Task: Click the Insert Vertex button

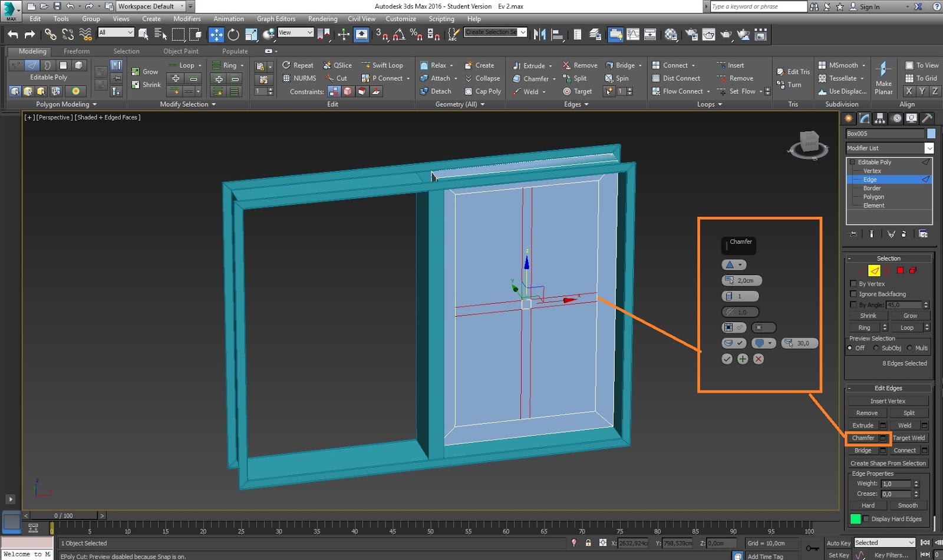Action: tap(888, 401)
